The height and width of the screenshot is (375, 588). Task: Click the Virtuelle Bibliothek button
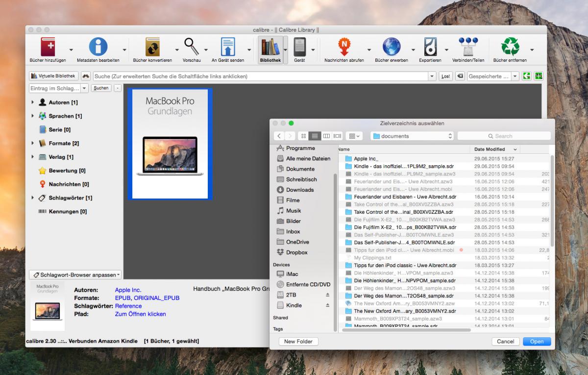pyautogui.click(x=53, y=76)
